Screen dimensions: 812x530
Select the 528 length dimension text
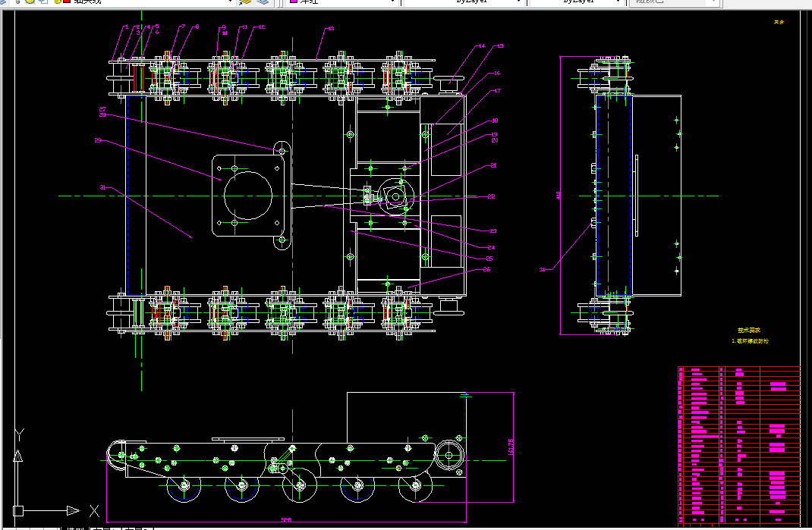pos(286,519)
